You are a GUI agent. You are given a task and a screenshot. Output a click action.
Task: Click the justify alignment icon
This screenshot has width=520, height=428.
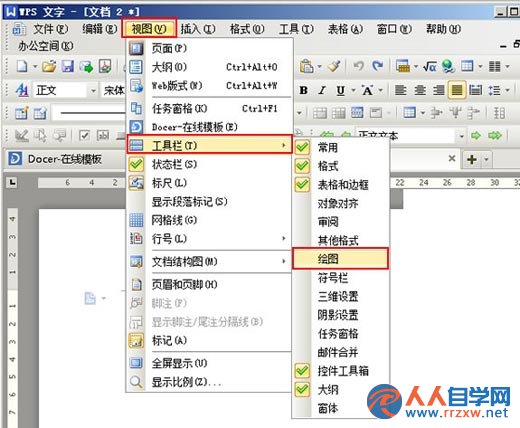click(457, 90)
